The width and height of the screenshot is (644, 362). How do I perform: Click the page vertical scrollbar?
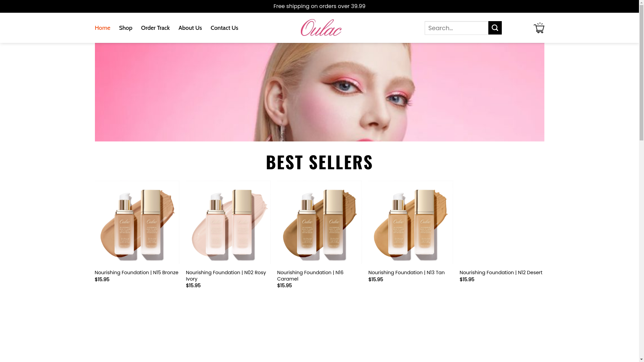pos(641,181)
